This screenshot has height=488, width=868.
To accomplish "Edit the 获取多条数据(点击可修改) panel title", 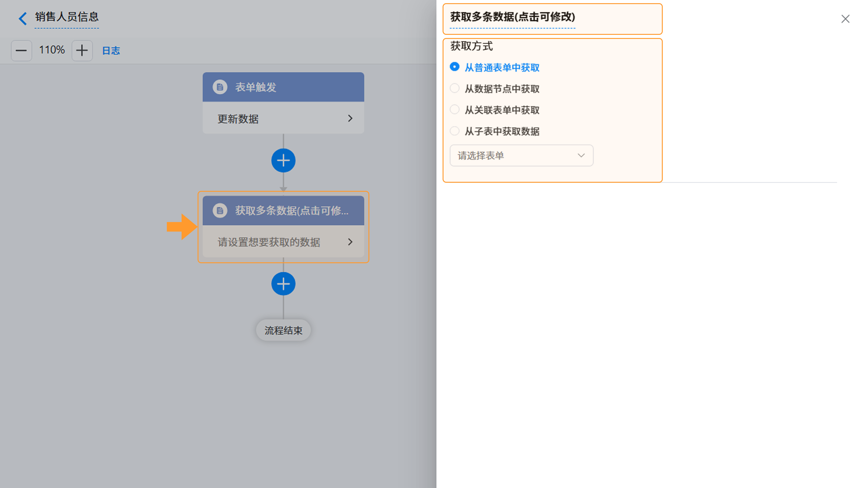I will (512, 17).
